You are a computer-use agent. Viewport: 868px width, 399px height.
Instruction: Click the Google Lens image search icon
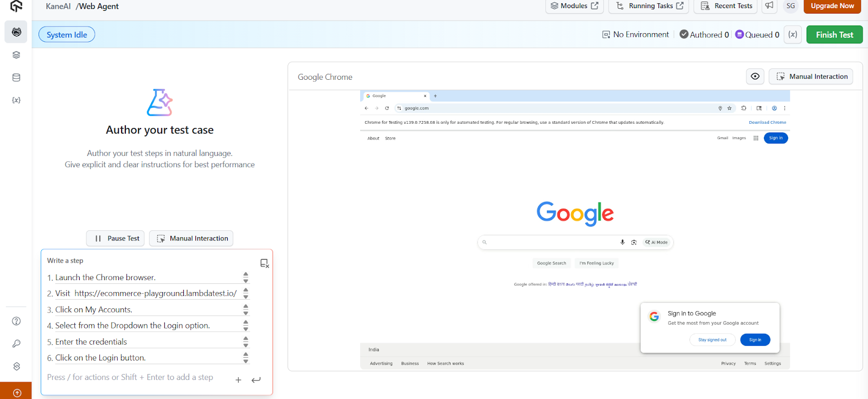(x=634, y=242)
